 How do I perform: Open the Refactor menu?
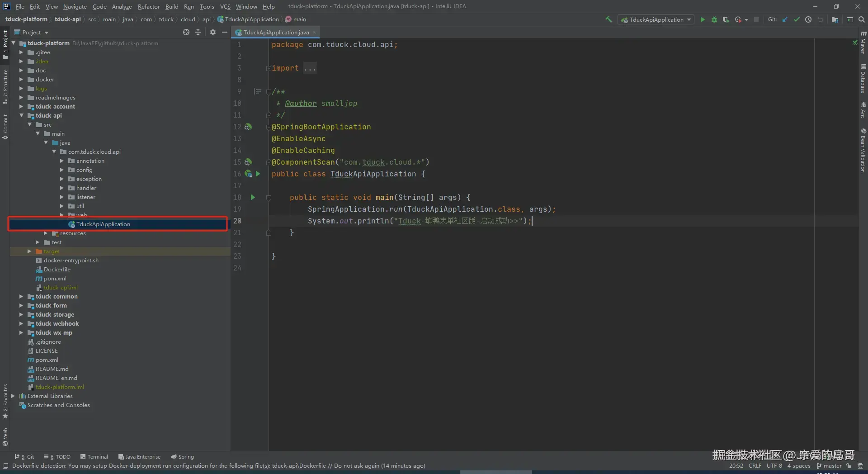pos(149,6)
